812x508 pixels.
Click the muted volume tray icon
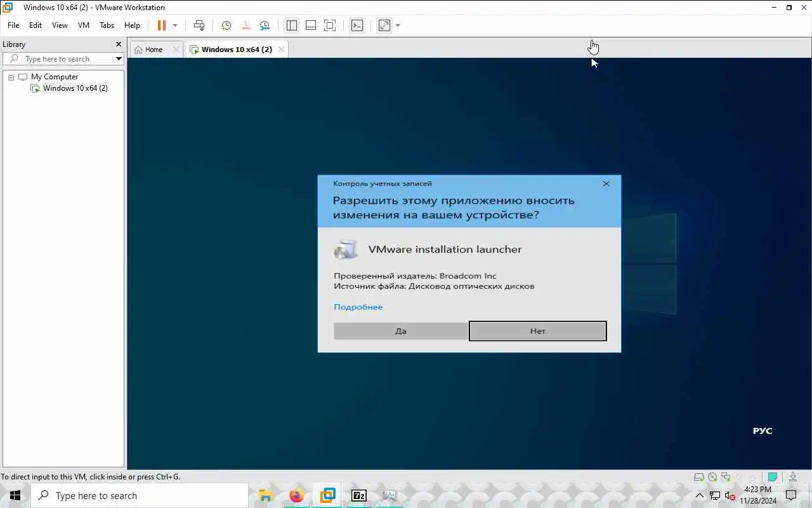coord(730,495)
